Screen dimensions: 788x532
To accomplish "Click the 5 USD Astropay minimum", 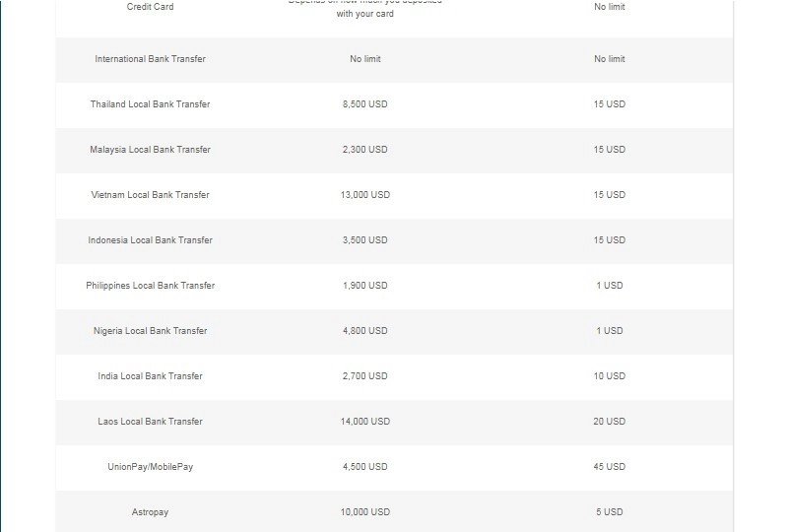I will tap(609, 512).
